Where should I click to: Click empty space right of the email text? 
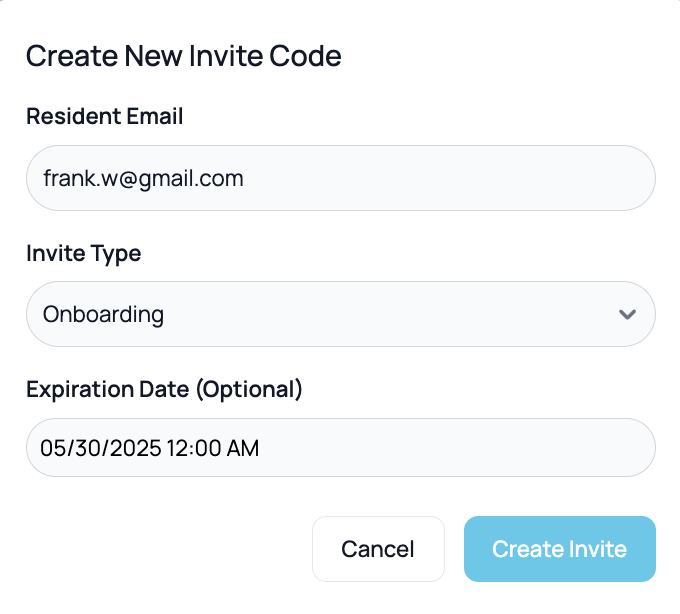[x=450, y=178]
